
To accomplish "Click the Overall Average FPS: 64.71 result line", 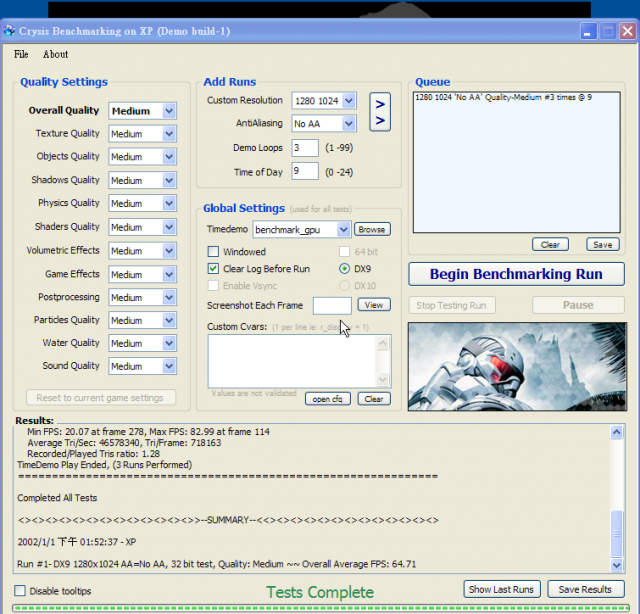I will tap(216, 564).
